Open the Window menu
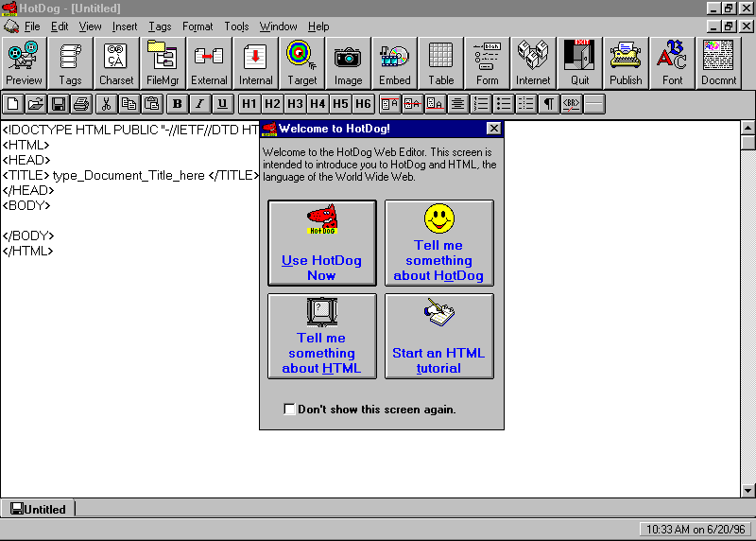This screenshot has height=541, width=756. pos(278,26)
